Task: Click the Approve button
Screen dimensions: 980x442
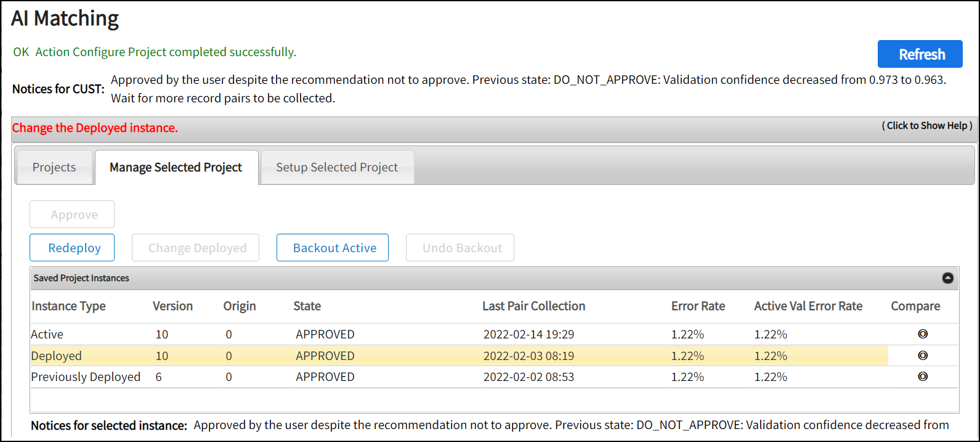Action: click(72, 215)
